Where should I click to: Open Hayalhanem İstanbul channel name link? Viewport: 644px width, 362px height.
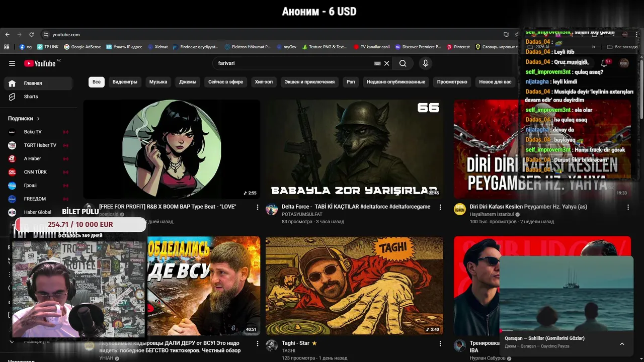click(x=491, y=214)
